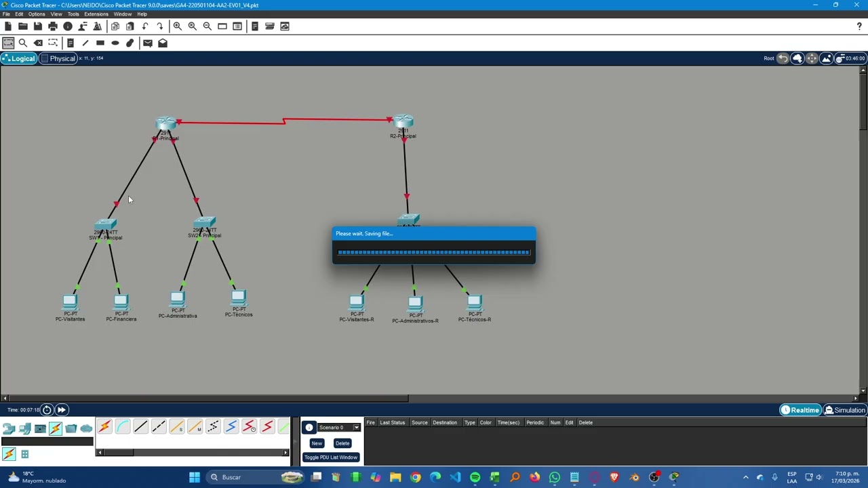Click the taskbar Buscar search box
The image size is (868, 488).
point(256,477)
